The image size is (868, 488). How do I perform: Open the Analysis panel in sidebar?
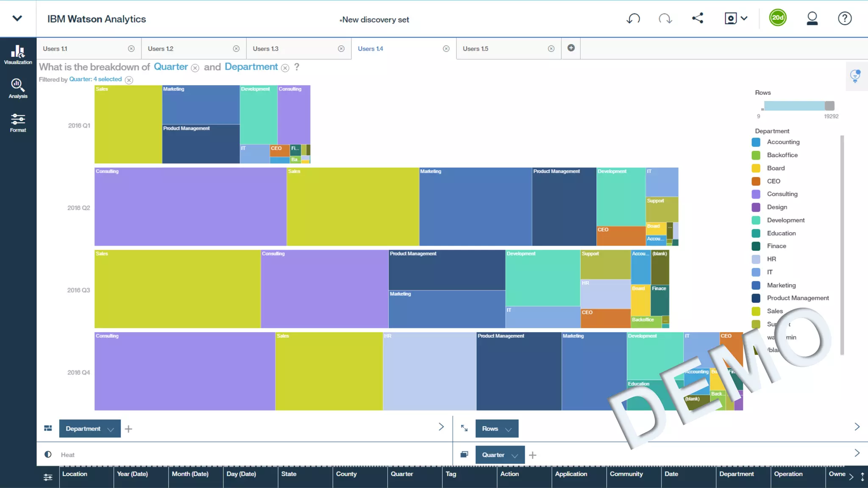pos(18,89)
